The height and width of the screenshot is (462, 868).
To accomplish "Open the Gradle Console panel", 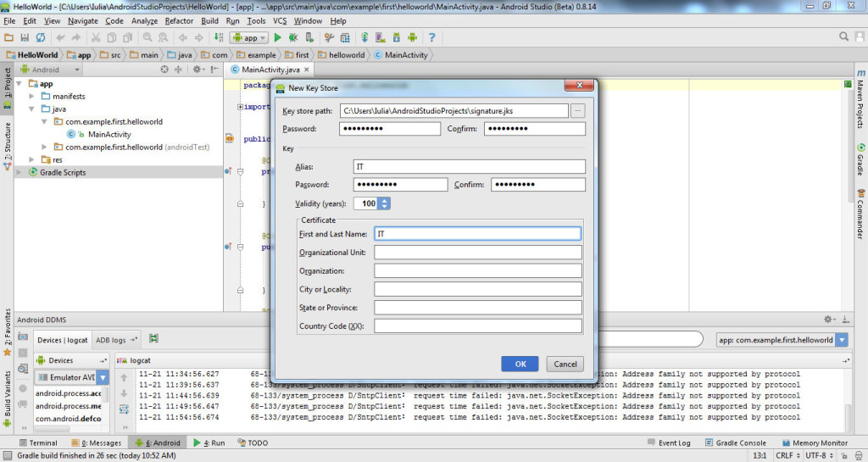I will [x=736, y=443].
